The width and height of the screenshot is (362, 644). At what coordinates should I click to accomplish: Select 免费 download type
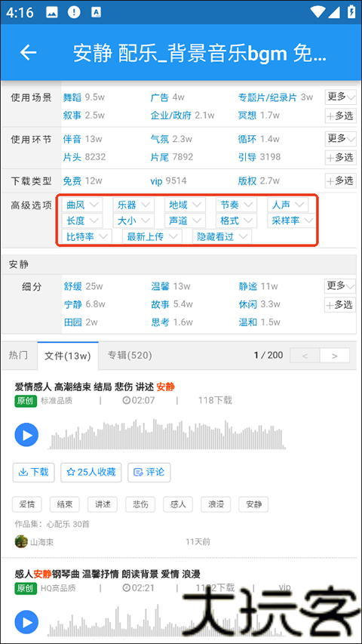[72, 181]
